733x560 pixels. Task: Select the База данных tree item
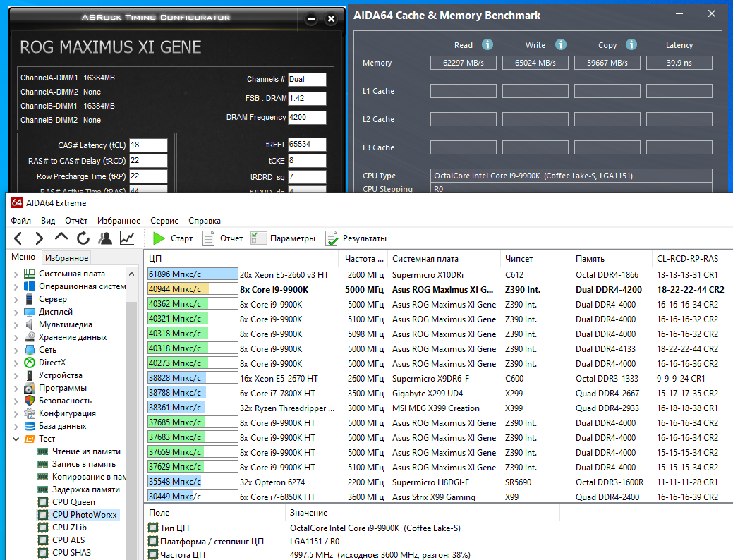pos(62,426)
